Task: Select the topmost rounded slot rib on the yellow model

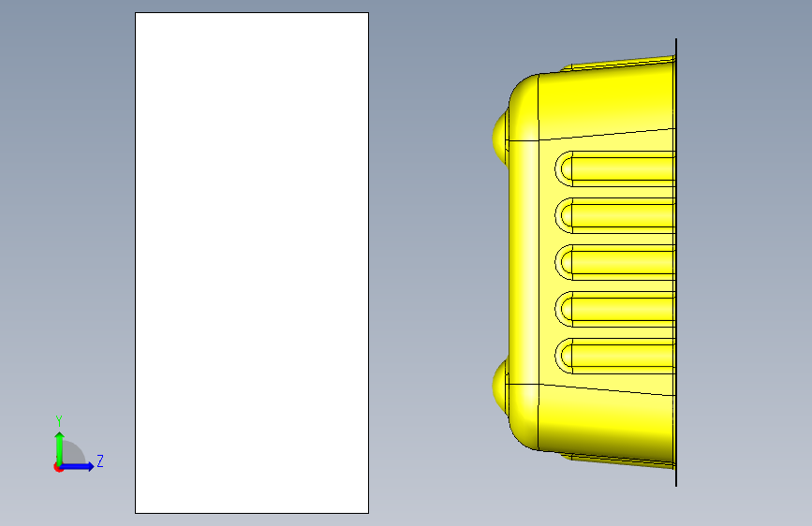Action: click(x=615, y=168)
